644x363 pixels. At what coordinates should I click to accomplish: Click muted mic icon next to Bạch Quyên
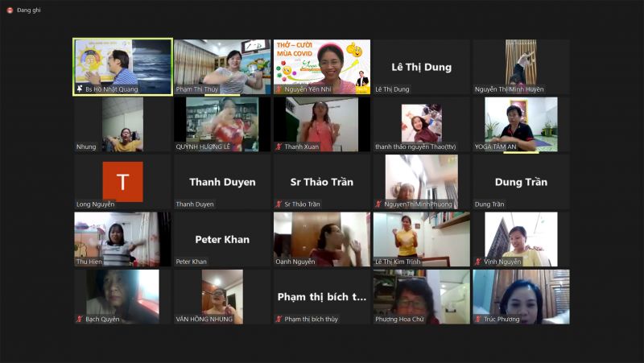click(80, 319)
